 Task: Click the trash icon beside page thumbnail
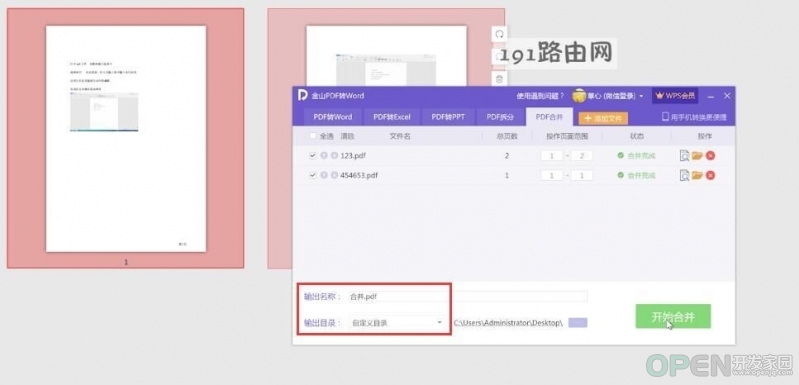[x=499, y=78]
